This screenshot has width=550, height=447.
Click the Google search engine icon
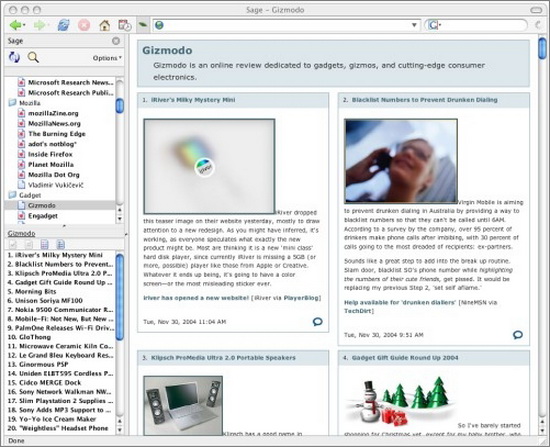pos(434,25)
